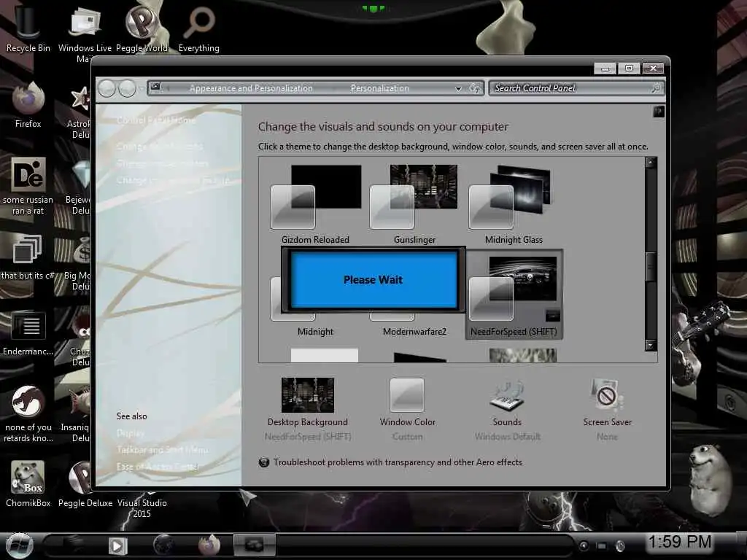Image resolution: width=747 pixels, height=560 pixels.
Task: Open Ease of Access Center link
Action: pyautogui.click(x=158, y=467)
